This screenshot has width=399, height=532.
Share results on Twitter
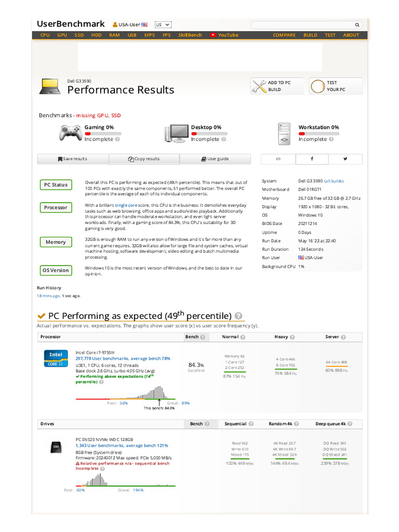coord(345,159)
